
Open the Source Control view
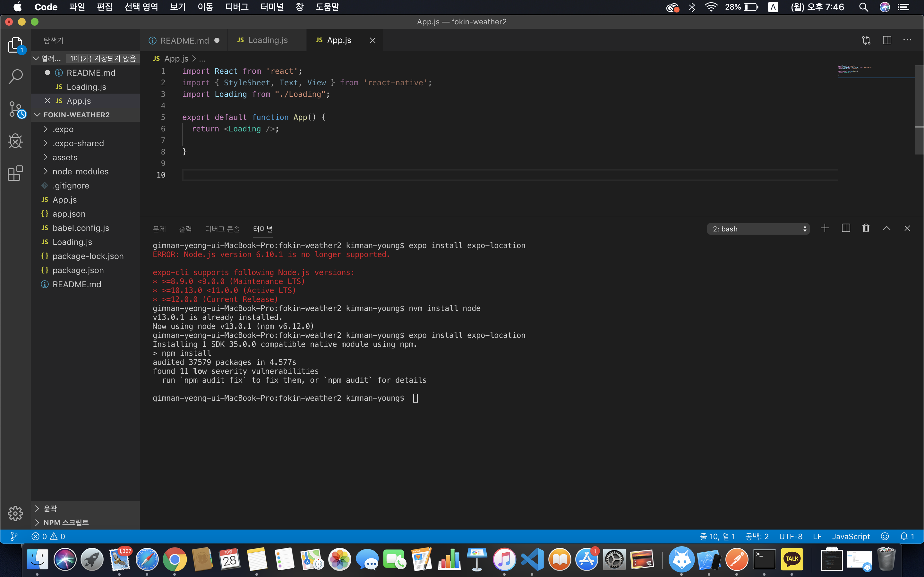(16, 110)
